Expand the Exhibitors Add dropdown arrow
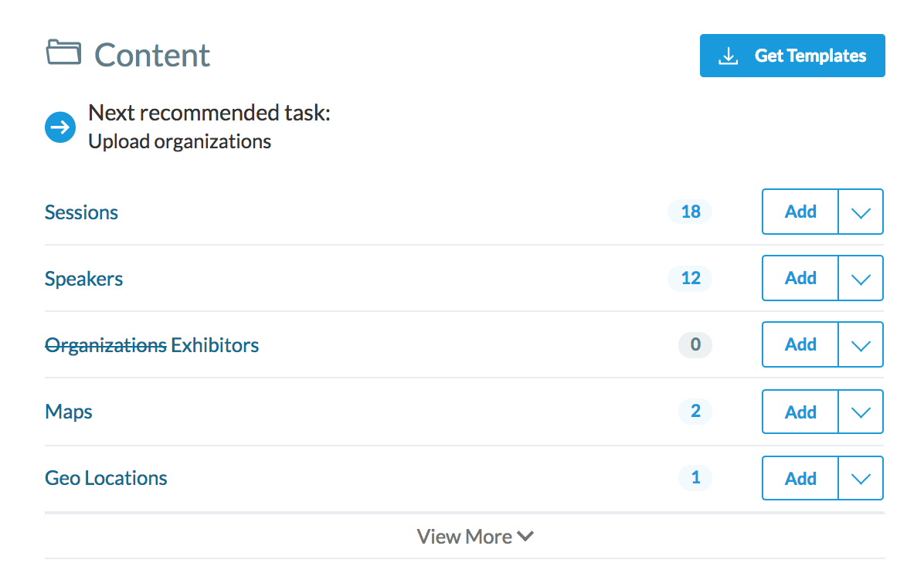 [x=860, y=345]
